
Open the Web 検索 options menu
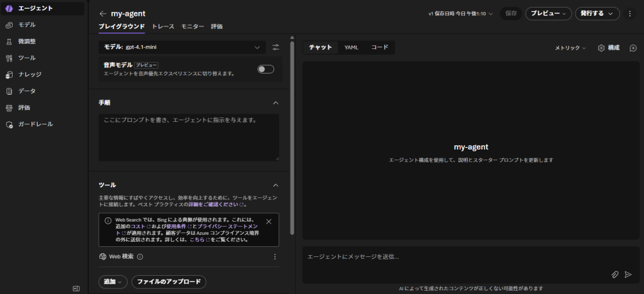pyautogui.click(x=275, y=257)
